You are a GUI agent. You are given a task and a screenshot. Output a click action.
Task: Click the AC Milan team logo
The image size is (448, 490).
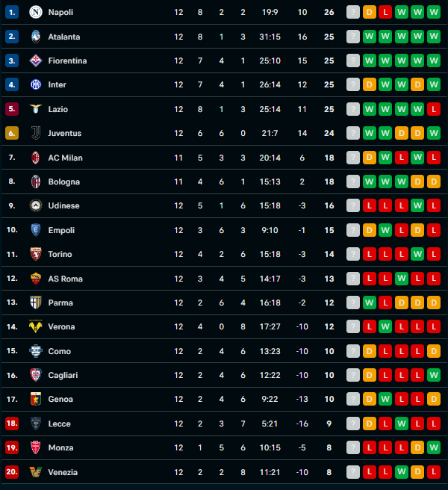35,158
